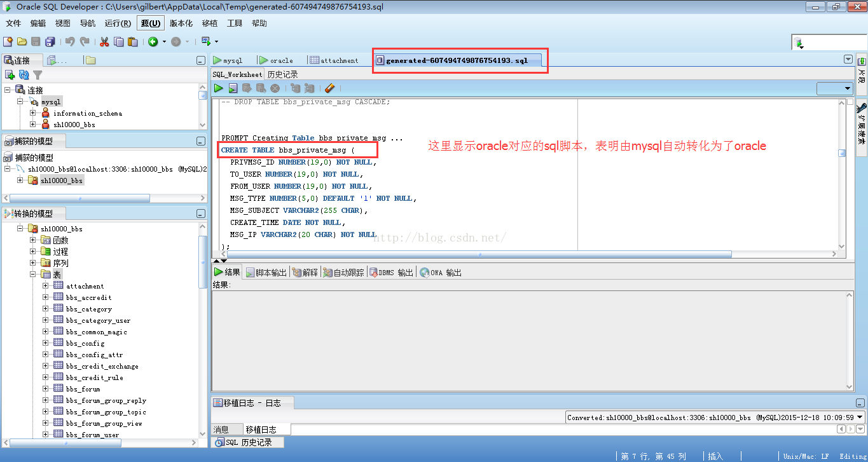Click the New Connection green plus icon
The height and width of the screenshot is (462, 868).
pyautogui.click(x=10, y=75)
